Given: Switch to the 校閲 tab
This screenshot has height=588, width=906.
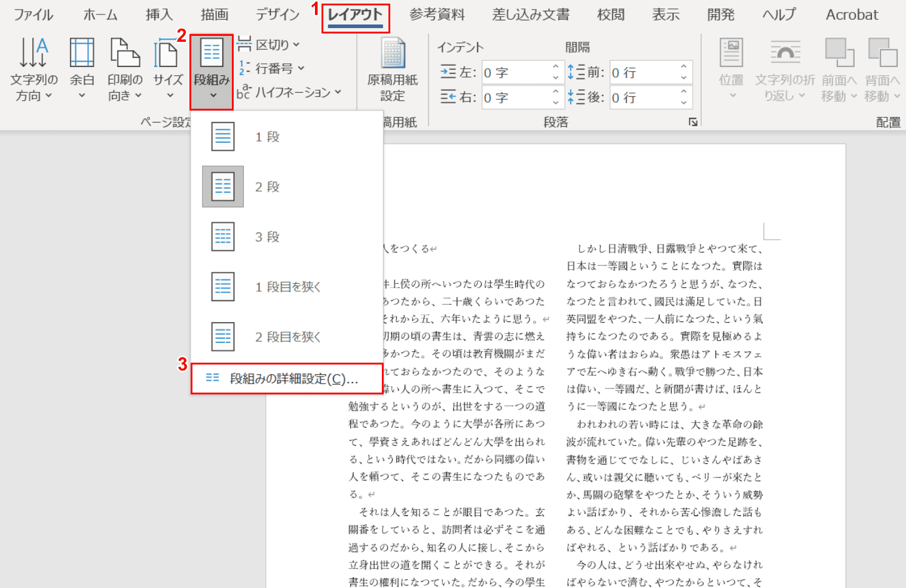Looking at the screenshot, I should point(611,14).
